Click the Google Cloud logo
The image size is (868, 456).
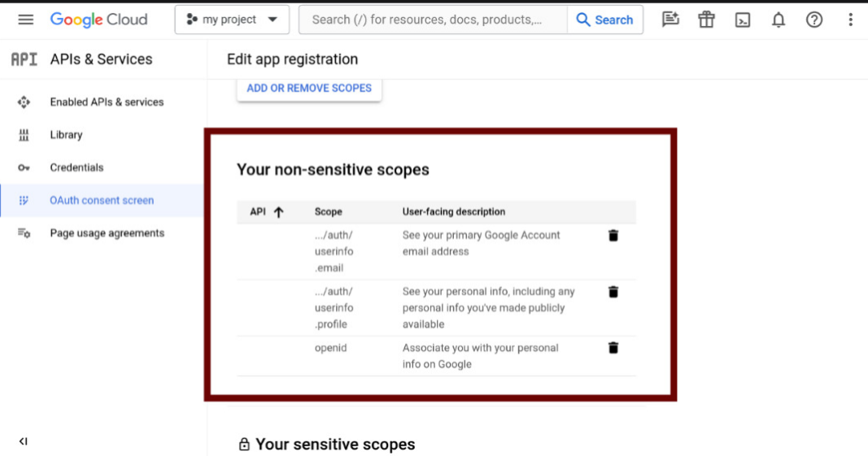coord(98,20)
